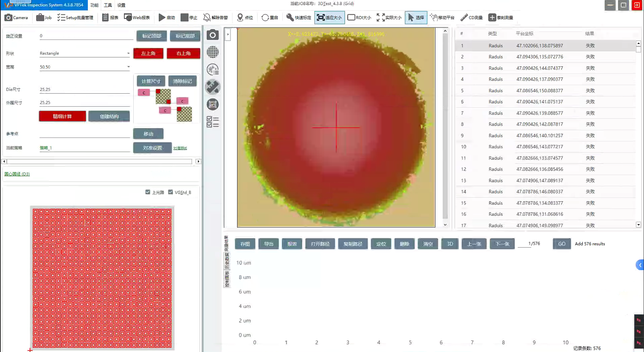Open the 圆心圆径 (D3) link

tap(17, 174)
